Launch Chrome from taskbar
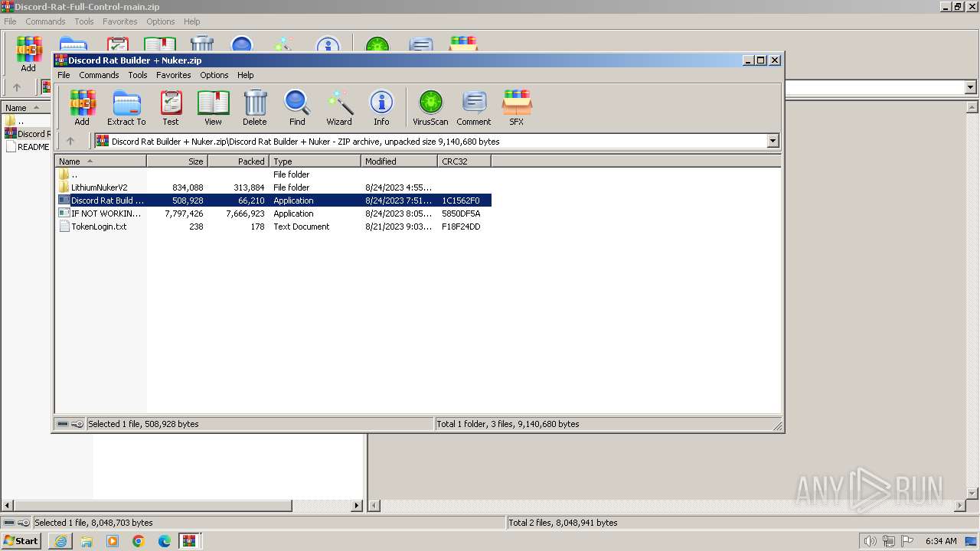Image resolution: width=980 pixels, height=551 pixels. pyautogui.click(x=139, y=541)
